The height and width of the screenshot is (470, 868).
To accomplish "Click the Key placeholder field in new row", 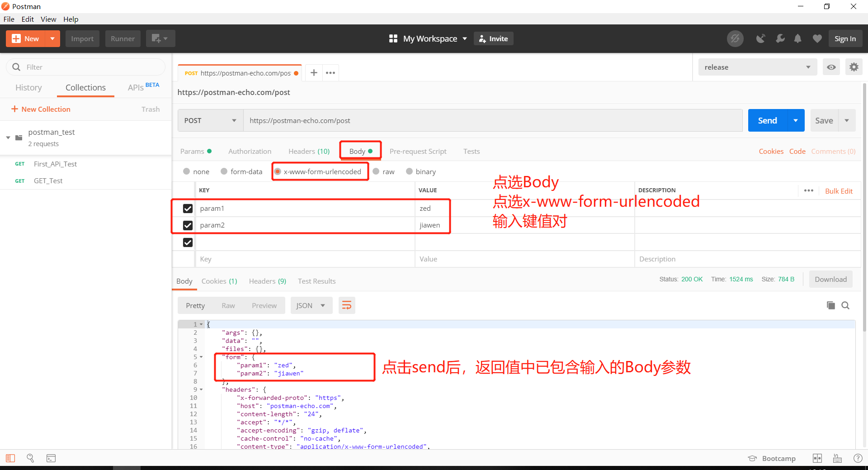I will tap(305, 259).
